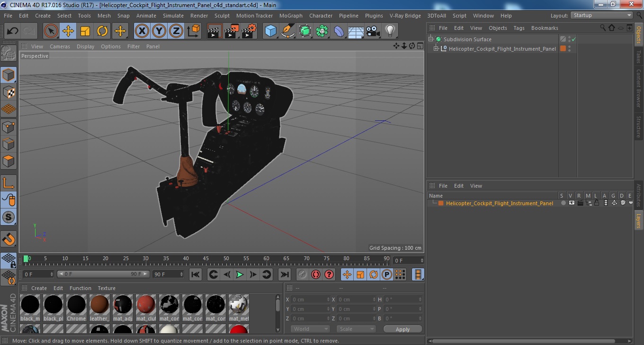The height and width of the screenshot is (345, 644).
Task: Activate the Move tool
Action: point(68,31)
